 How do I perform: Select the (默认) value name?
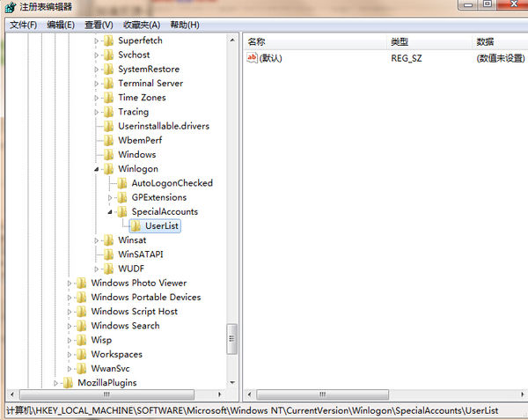pyautogui.click(x=271, y=58)
